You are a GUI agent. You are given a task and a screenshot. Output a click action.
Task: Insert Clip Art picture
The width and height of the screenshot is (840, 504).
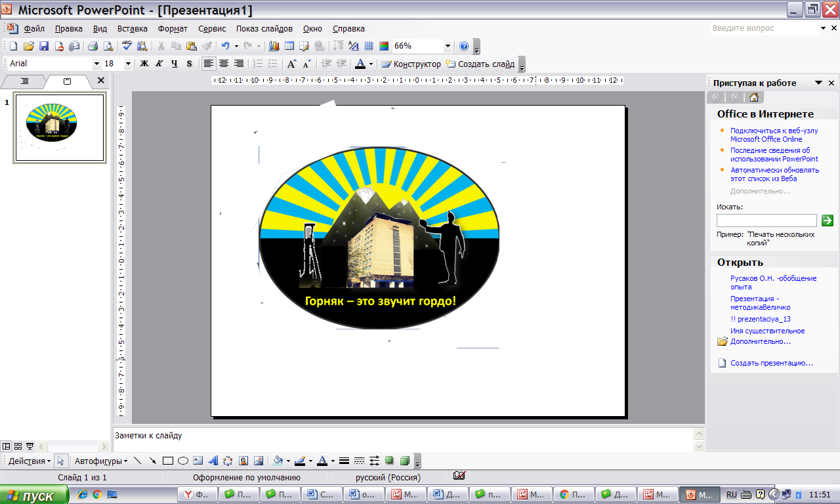[x=243, y=461]
